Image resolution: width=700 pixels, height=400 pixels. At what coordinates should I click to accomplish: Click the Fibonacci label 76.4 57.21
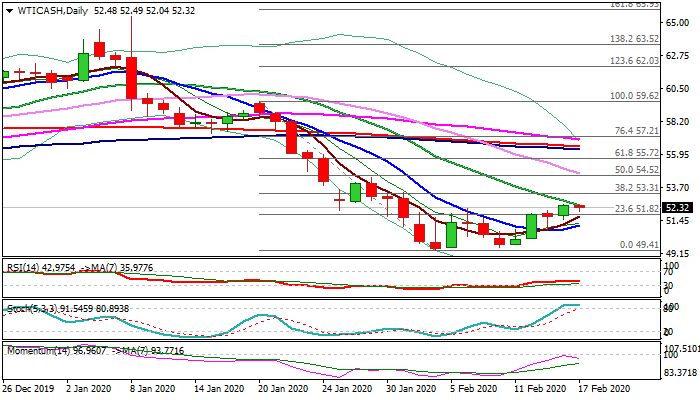tap(637, 131)
